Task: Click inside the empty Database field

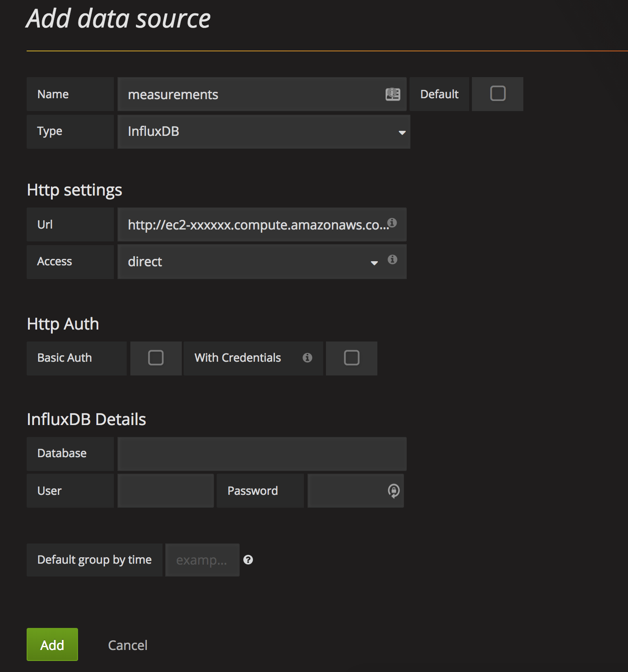Action: 262,454
